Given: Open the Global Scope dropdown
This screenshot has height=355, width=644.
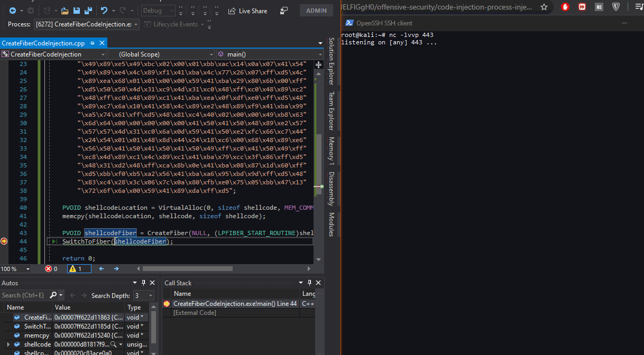Looking at the screenshot, I should pos(162,54).
